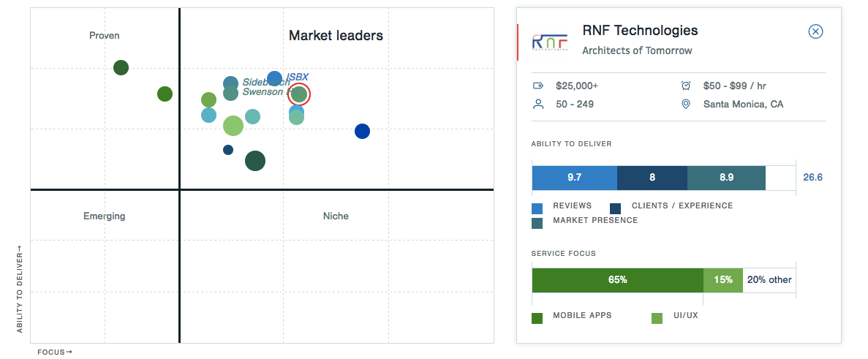
Task: Click the UI/UX legend color swatch
Action: [x=657, y=318]
